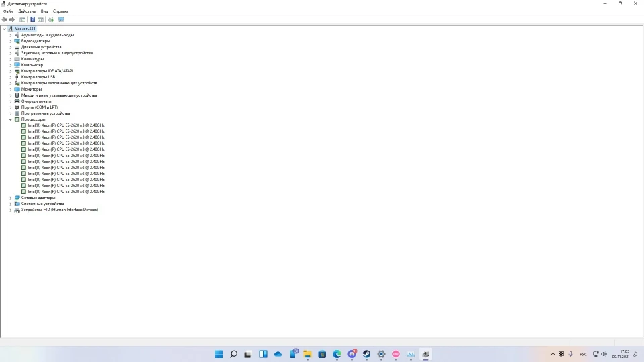Select Мыши и иные указывающие устройства
This screenshot has width=644, height=362.
point(59,95)
